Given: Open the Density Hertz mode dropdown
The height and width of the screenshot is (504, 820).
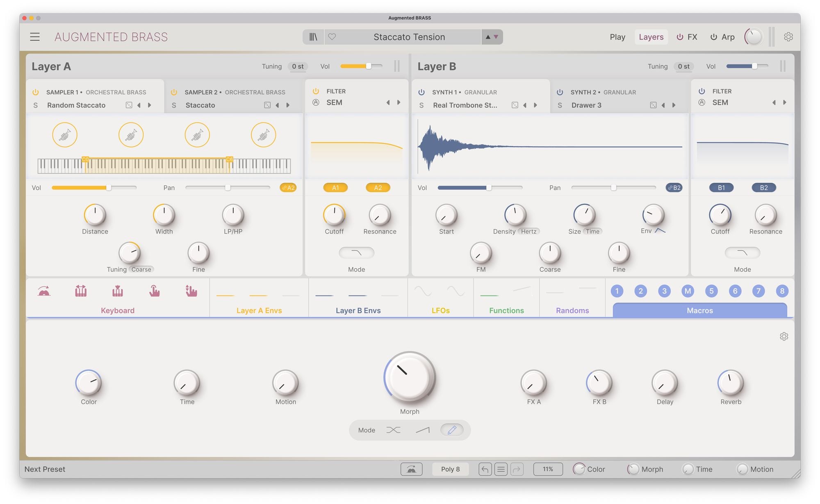Looking at the screenshot, I should click(528, 232).
